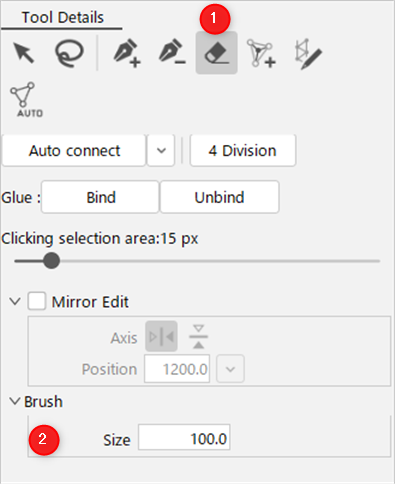Enable the Mirror Edit checkbox
Screen dimensions: 395x484
(37, 301)
